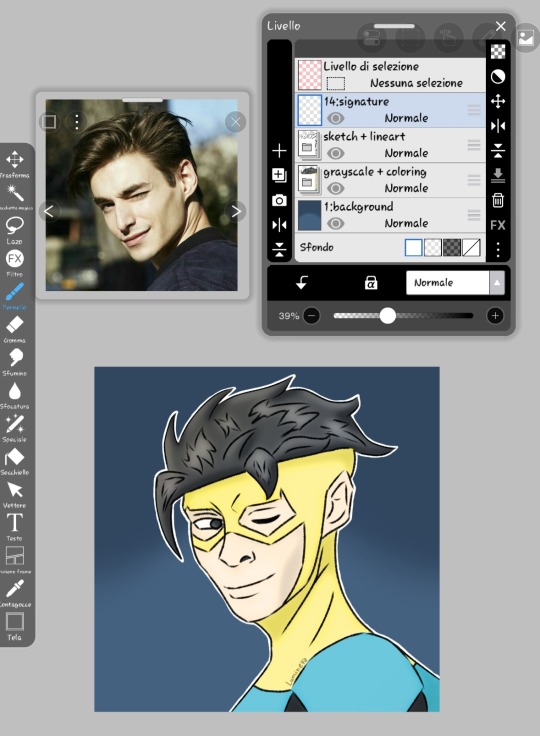Open the Normale blend mode dropdown

coord(455,283)
